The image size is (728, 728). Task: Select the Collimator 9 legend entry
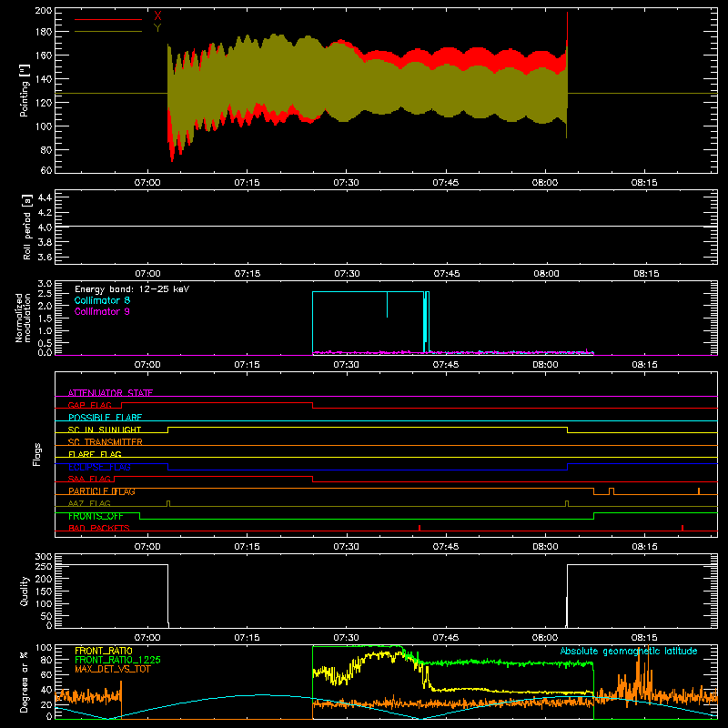(102, 311)
